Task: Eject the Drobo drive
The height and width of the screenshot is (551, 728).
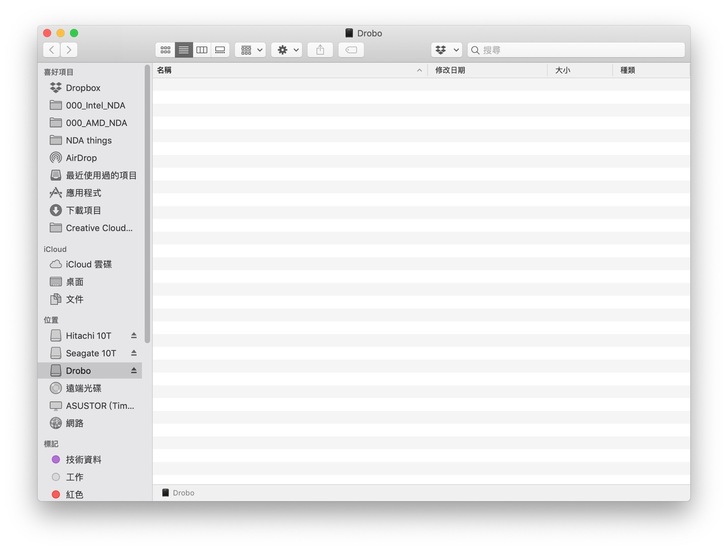Action: (134, 370)
